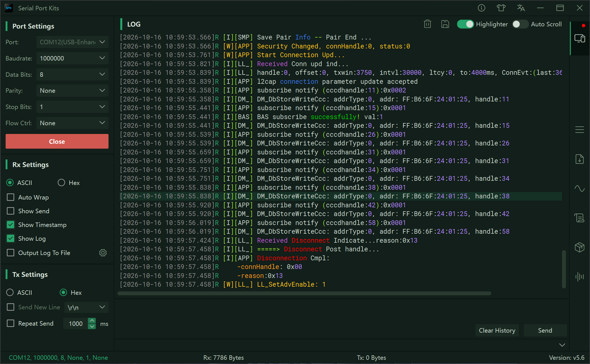
Task: Check the Output Log To File checkbox
Action: (10, 253)
